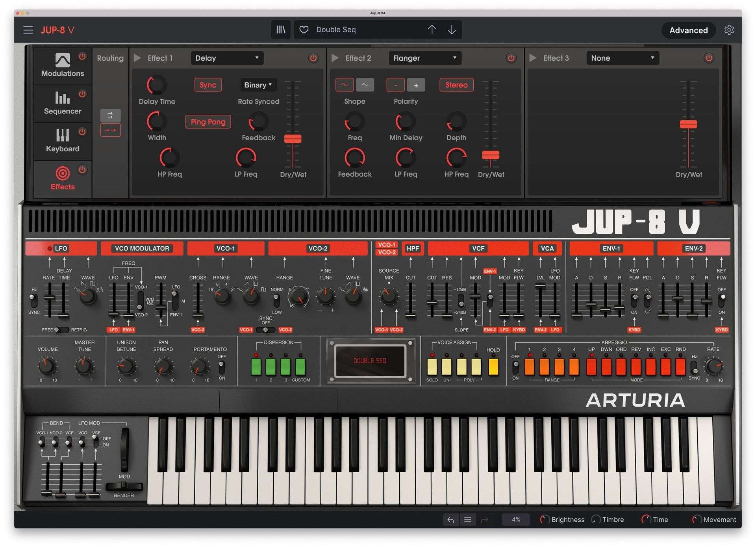Click the undo arrow in the bottom bar
Viewport: 756px width, 547px height.
pos(450,519)
